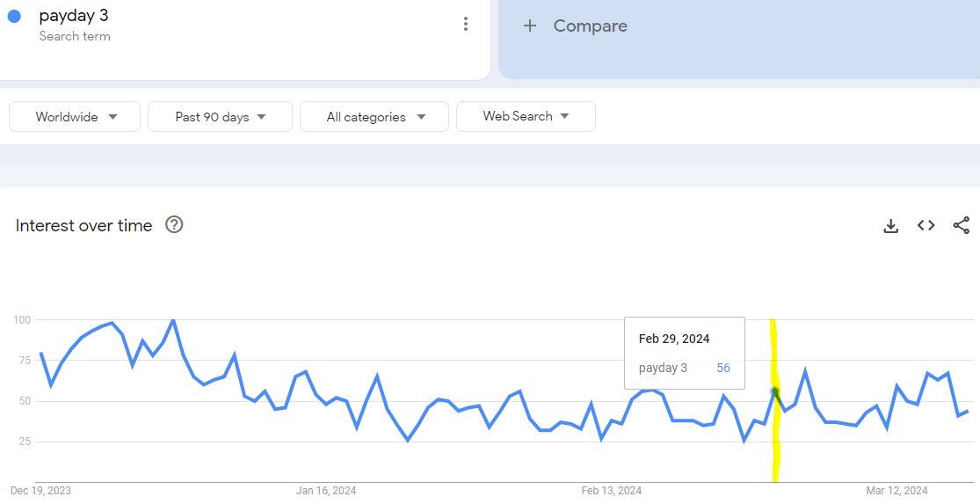Open the help question mark icon

click(174, 224)
